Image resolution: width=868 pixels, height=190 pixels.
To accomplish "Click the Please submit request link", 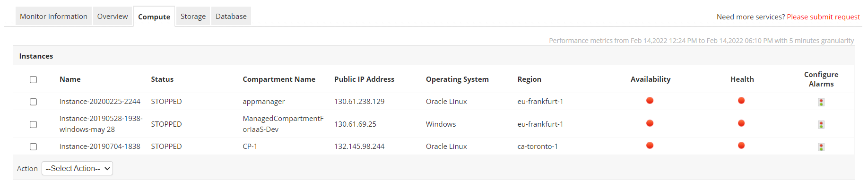I will (x=823, y=17).
